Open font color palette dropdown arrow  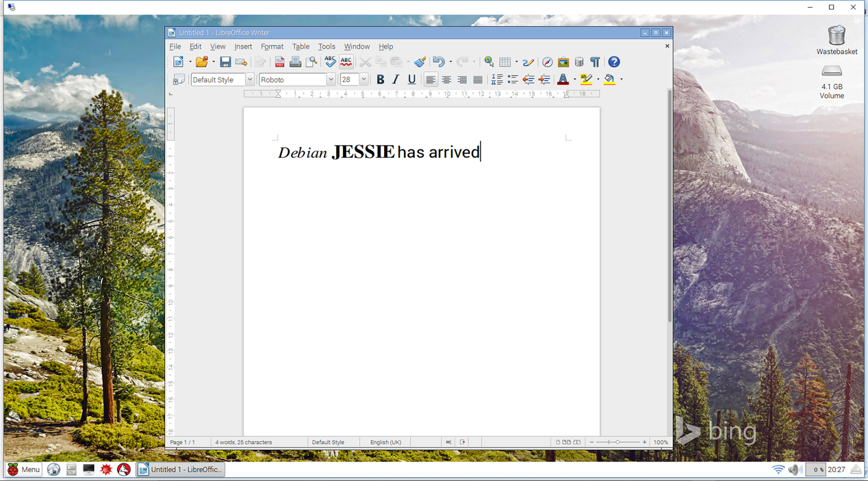tap(575, 79)
